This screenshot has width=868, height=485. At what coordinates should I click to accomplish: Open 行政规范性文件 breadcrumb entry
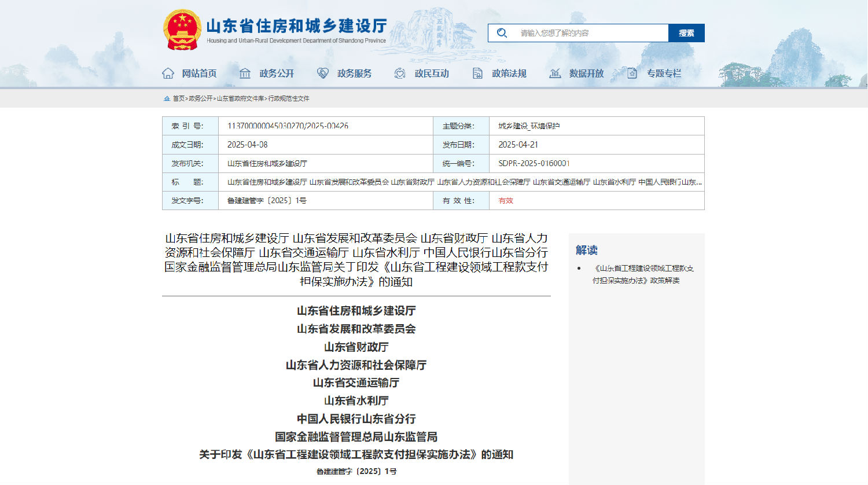coord(289,99)
